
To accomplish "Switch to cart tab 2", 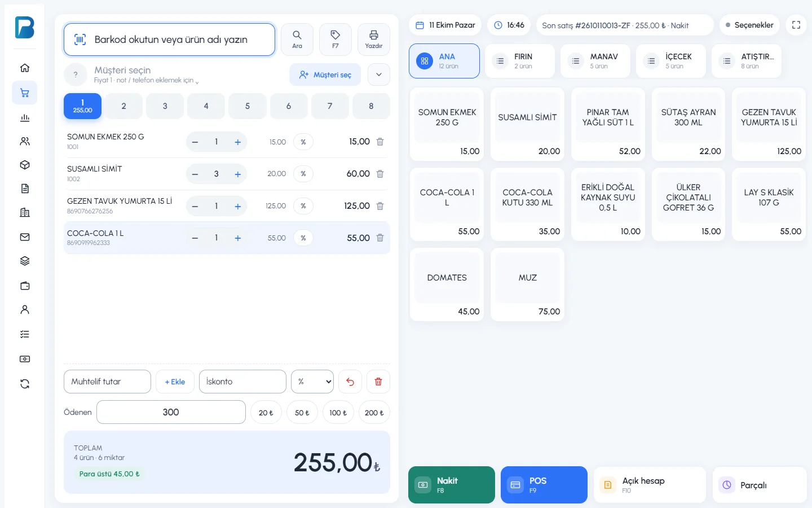I will [123, 106].
